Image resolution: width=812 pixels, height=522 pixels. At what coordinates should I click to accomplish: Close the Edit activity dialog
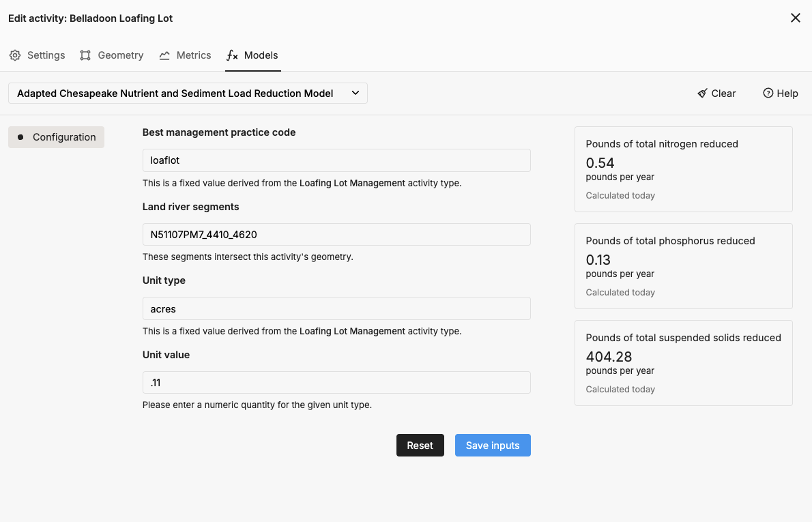(795, 18)
